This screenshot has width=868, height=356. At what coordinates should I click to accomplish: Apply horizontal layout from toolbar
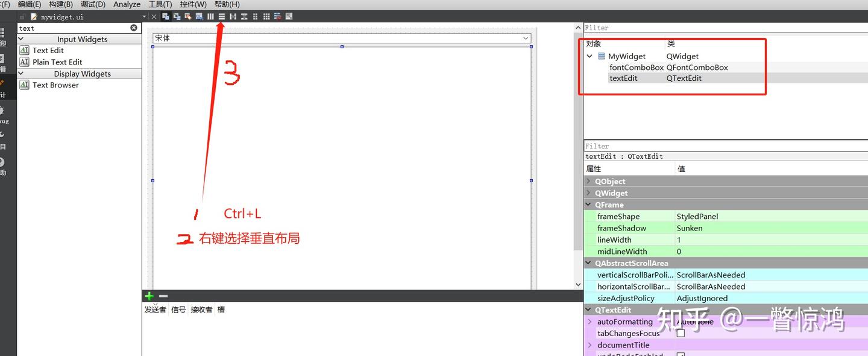pyautogui.click(x=210, y=16)
